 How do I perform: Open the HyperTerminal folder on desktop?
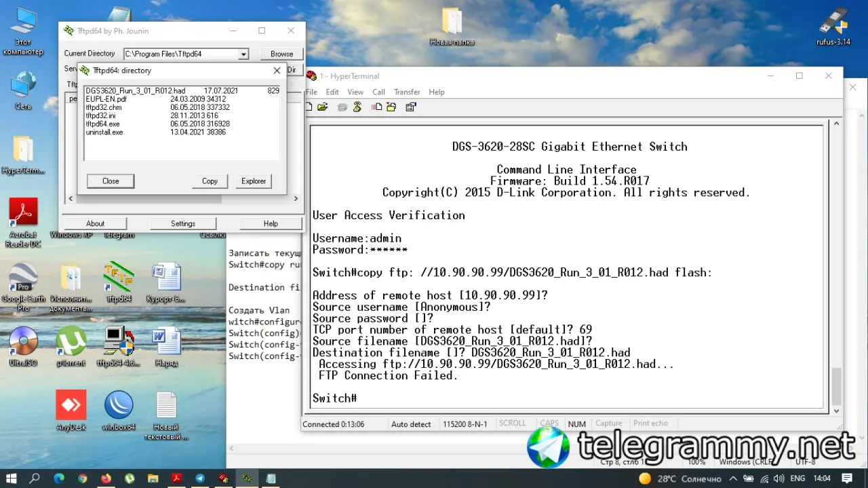[23, 155]
